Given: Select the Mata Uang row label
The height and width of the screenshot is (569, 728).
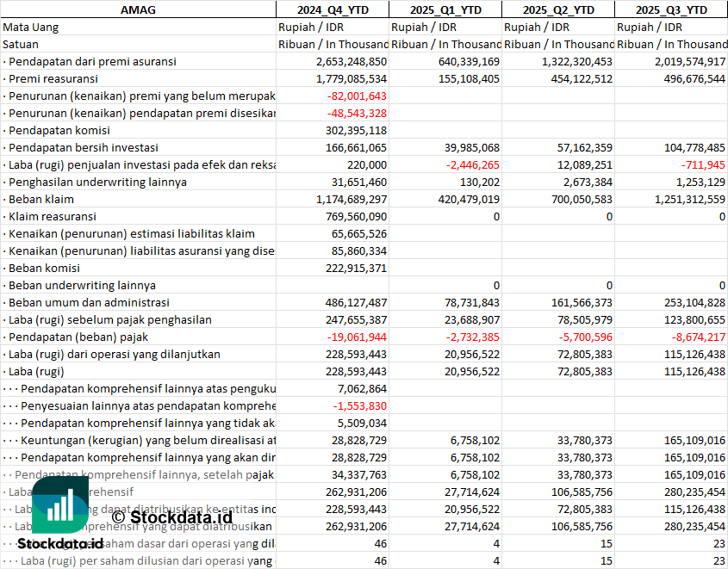Looking at the screenshot, I should click(31, 27).
